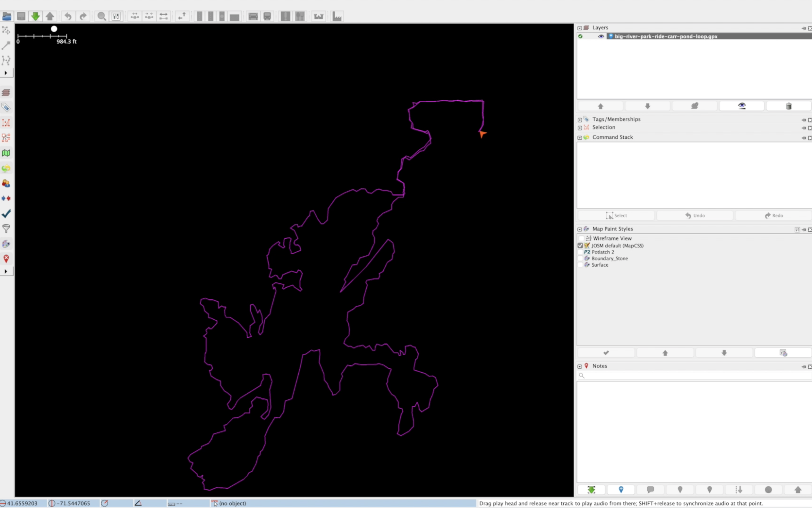Enable the Potlatch 2 paint style
The width and height of the screenshot is (812, 508).
580,252
